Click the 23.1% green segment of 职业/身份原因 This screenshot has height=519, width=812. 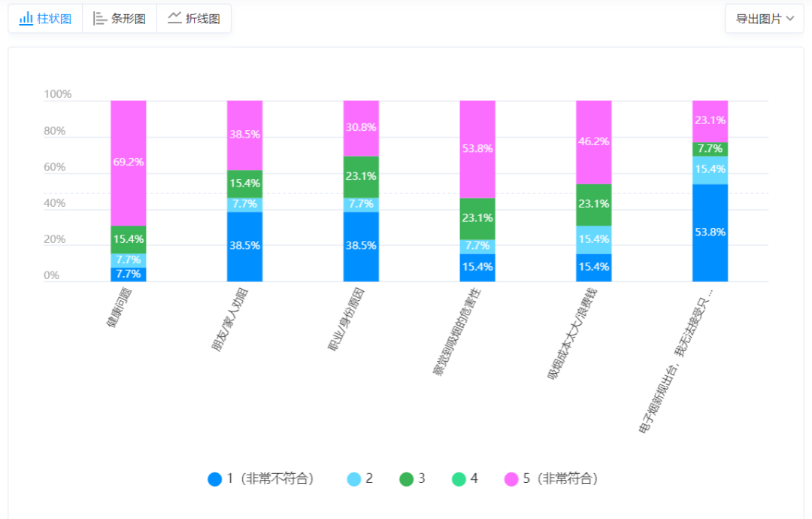(x=361, y=177)
